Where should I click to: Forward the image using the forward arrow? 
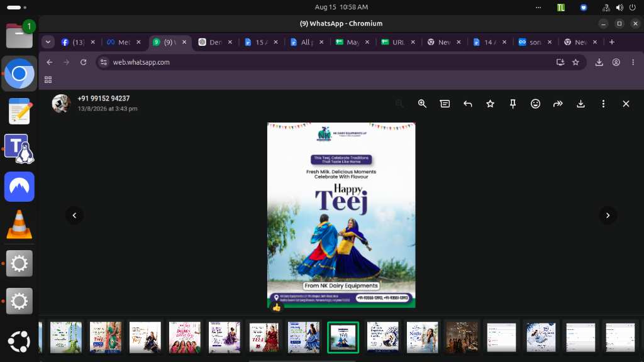point(558,104)
